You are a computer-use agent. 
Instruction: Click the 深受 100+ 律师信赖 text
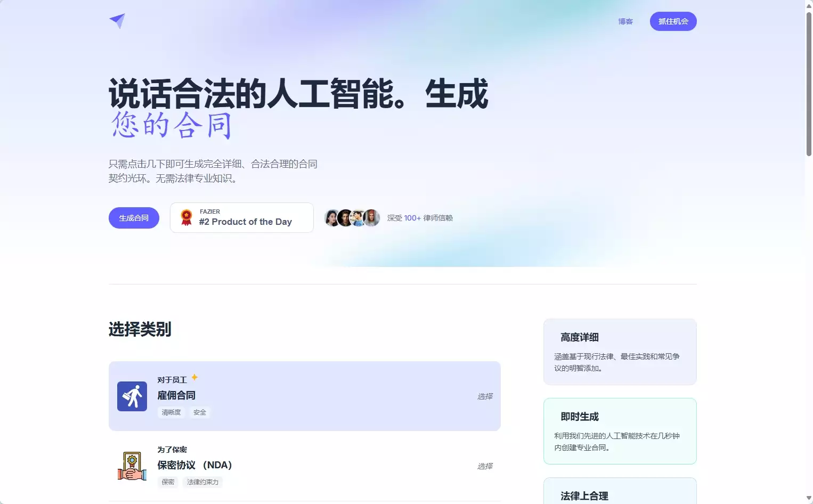pos(420,218)
